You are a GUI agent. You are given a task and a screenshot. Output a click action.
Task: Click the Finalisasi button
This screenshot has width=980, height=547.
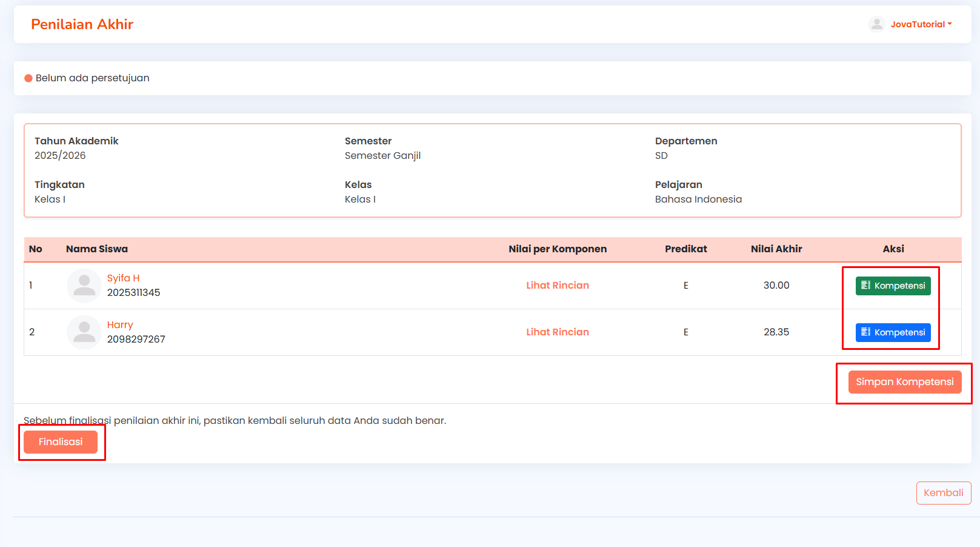pos(61,442)
